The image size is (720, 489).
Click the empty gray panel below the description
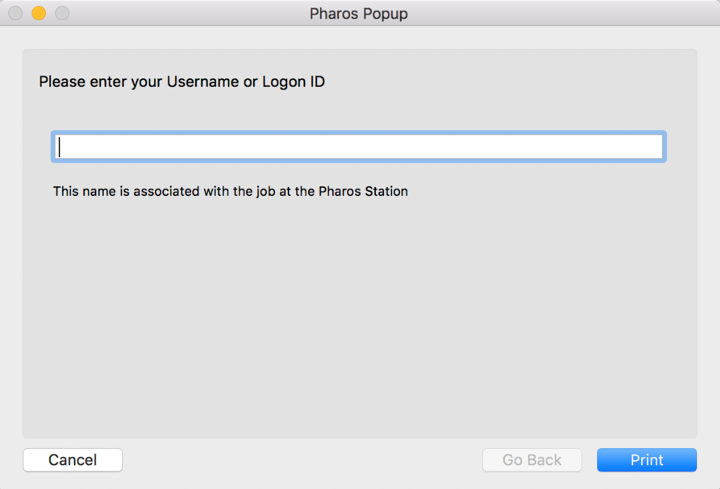tap(360, 317)
